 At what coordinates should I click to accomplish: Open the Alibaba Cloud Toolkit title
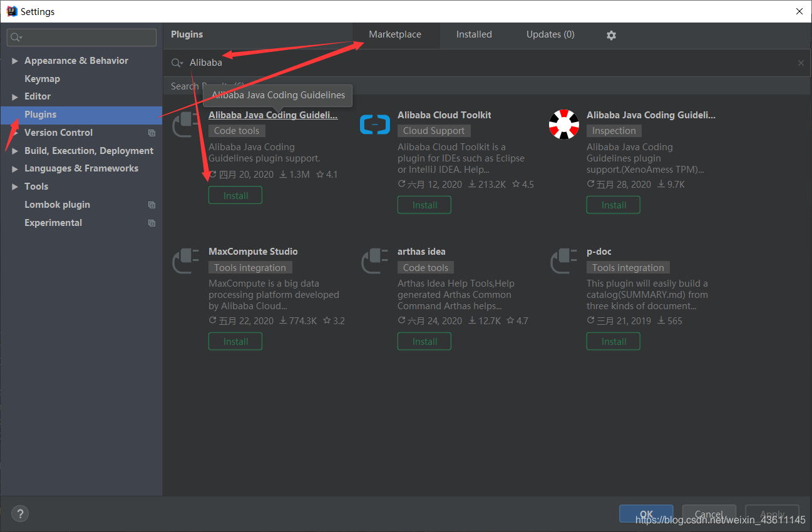[444, 115]
